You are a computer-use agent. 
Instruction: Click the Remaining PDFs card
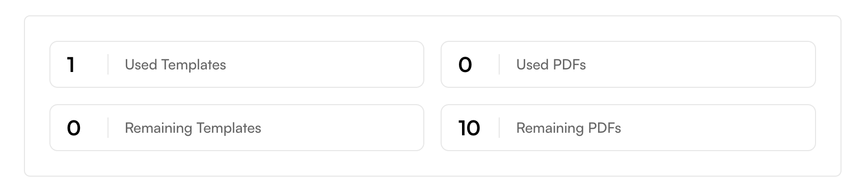pyautogui.click(x=628, y=128)
